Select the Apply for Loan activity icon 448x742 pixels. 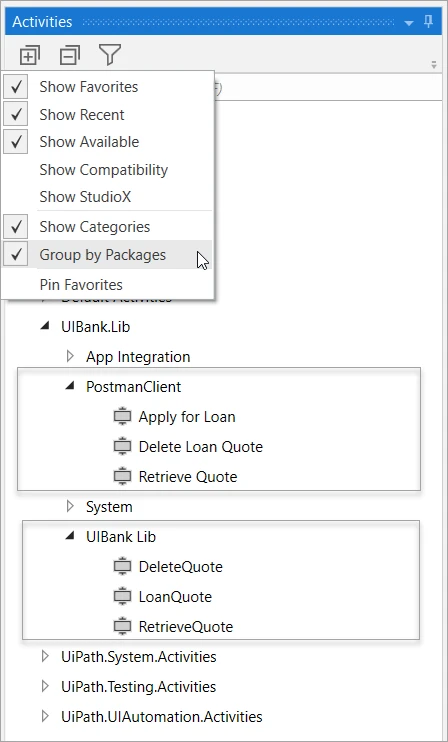coord(123,417)
